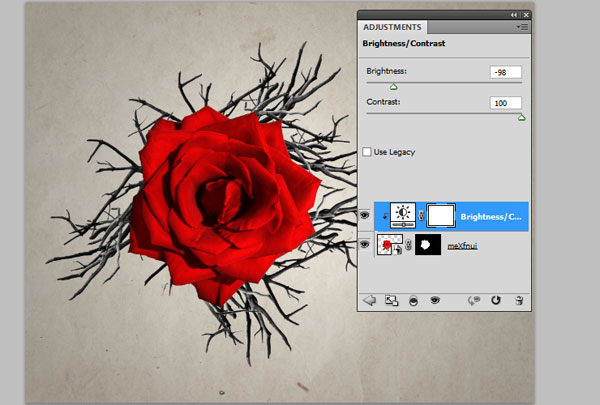The height and width of the screenshot is (405, 600).
Task: Select the black mask thumbnail on meXfnui
Action: click(428, 246)
